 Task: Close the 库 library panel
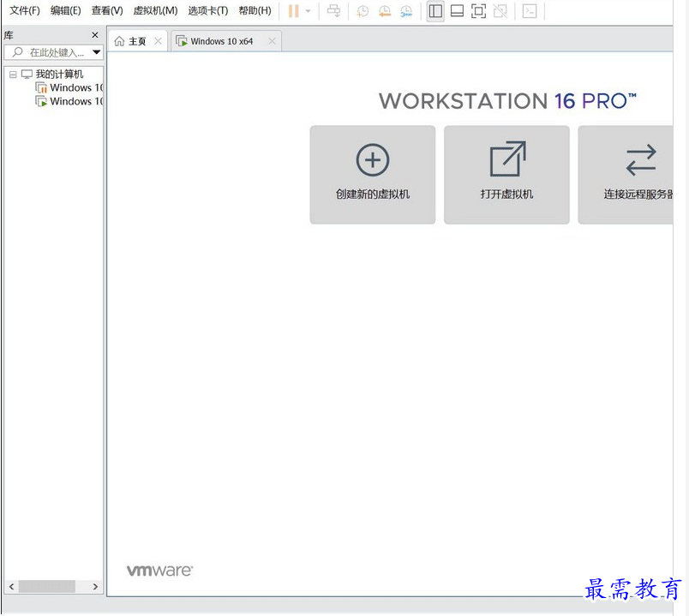pos(95,35)
